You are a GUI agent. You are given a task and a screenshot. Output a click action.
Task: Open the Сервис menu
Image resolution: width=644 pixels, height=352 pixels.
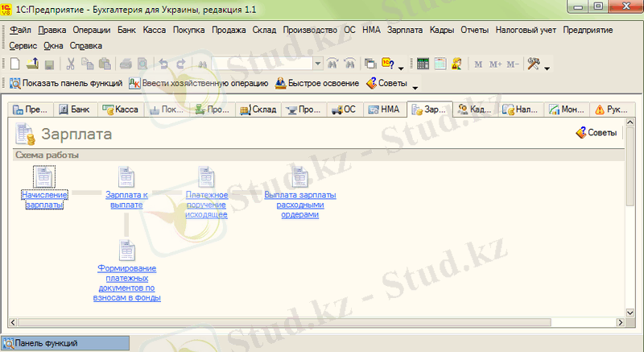click(23, 46)
